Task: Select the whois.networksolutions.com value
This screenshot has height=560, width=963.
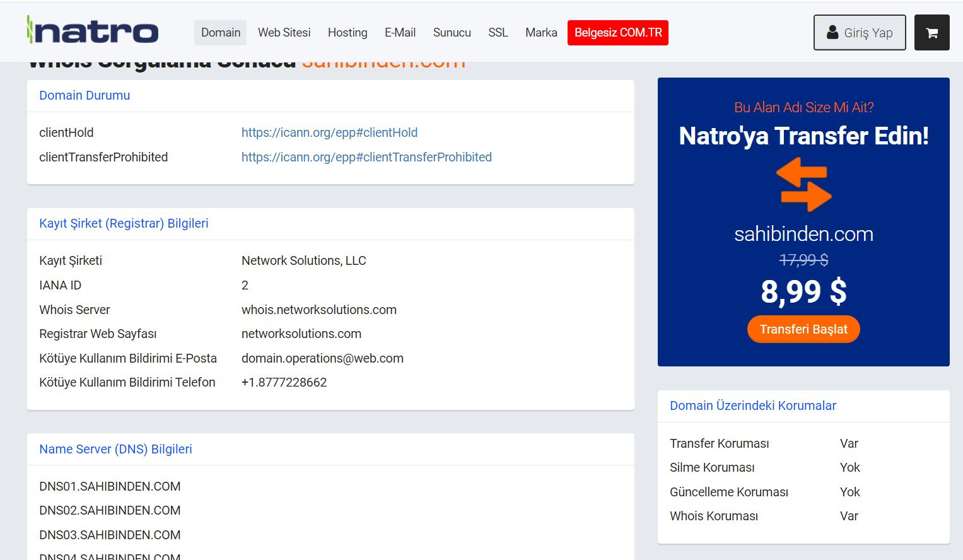Action: 319,310
